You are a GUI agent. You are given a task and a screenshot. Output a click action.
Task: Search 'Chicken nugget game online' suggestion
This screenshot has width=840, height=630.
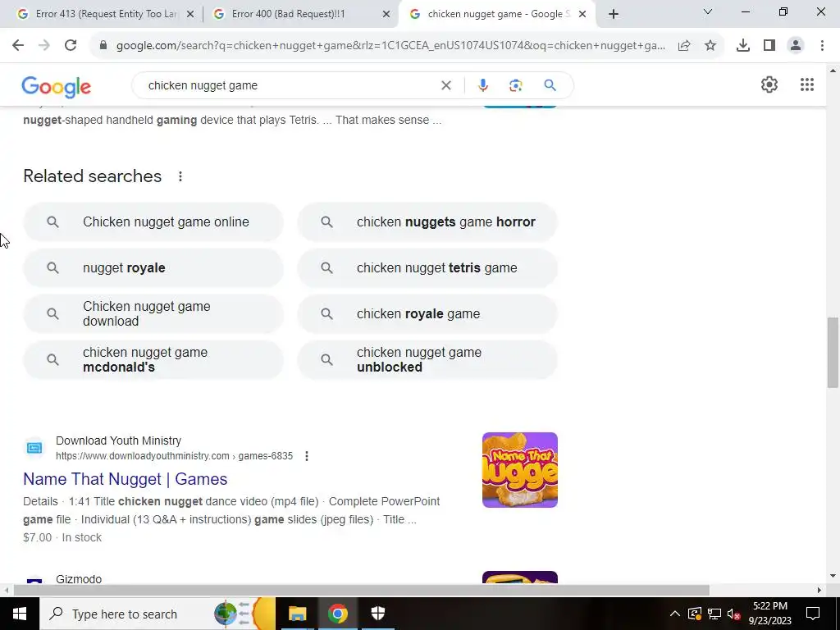(153, 221)
